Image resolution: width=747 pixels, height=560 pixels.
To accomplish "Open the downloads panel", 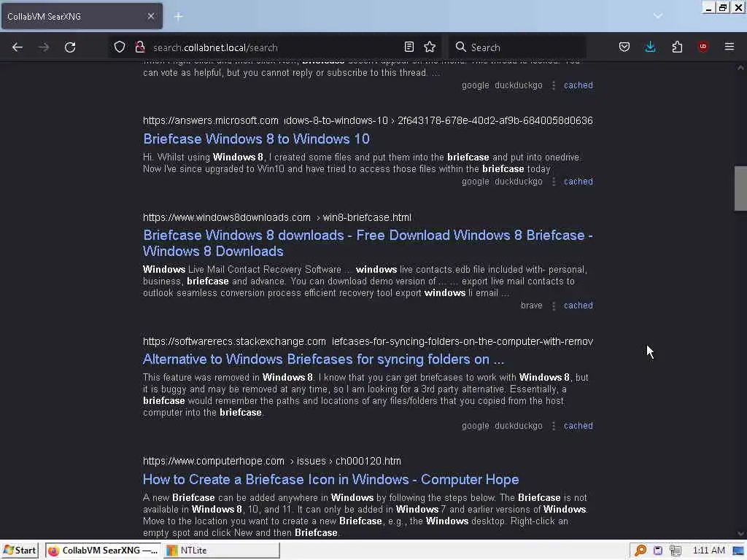I will (x=650, y=47).
